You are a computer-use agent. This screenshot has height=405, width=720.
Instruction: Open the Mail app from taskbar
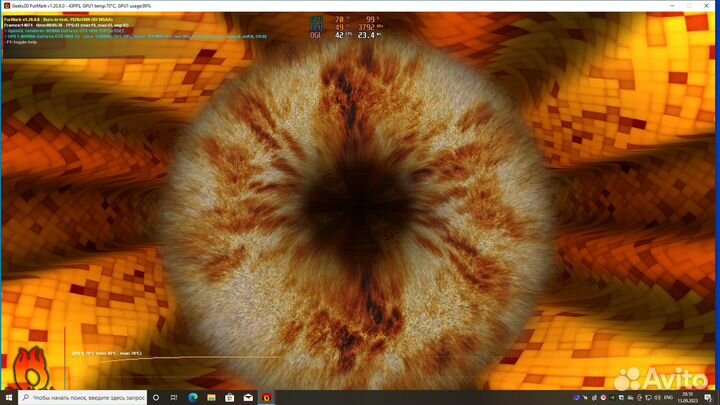[x=248, y=398]
